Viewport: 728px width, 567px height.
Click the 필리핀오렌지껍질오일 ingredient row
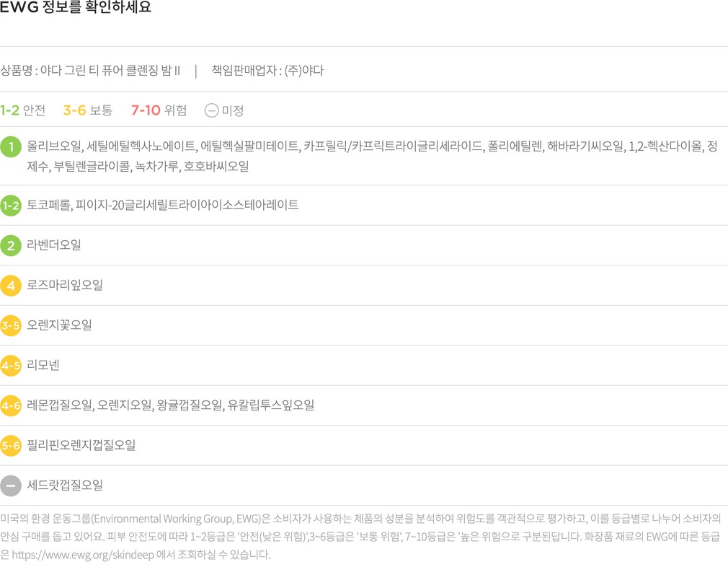364,445
